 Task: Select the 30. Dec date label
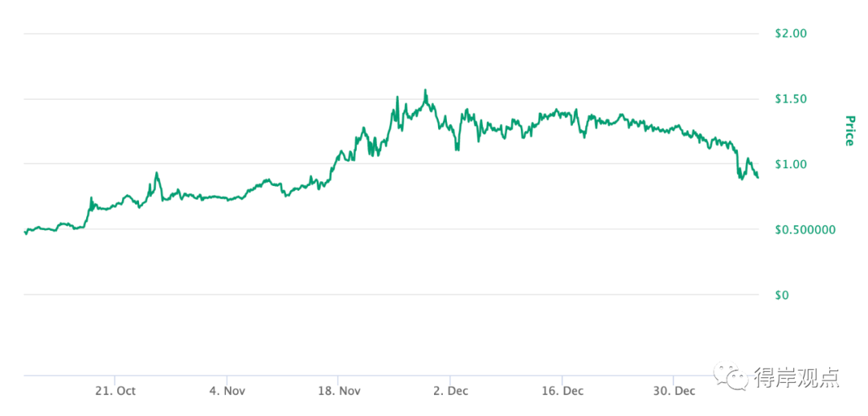[674, 391]
